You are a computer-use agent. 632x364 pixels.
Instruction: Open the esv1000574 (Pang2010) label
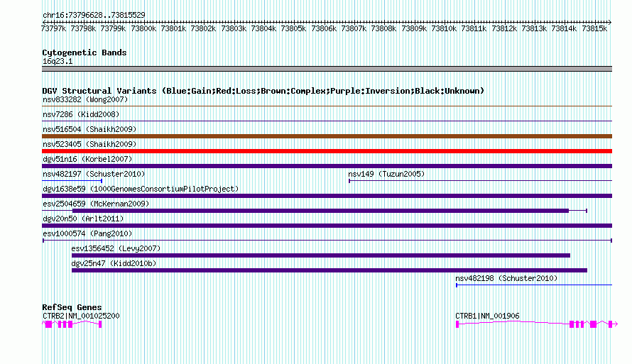click(x=87, y=233)
